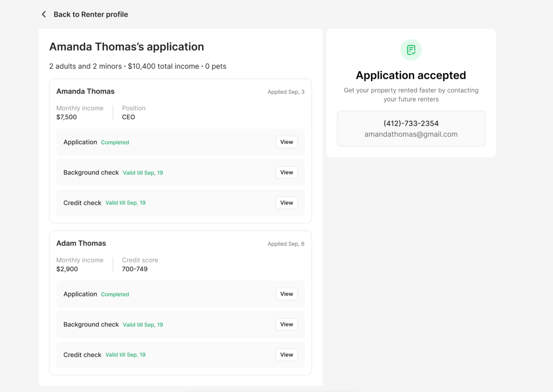This screenshot has width=553, height=392.
Task: Click phone number (412)-733-2354
Action: click(x=411, y=123)
